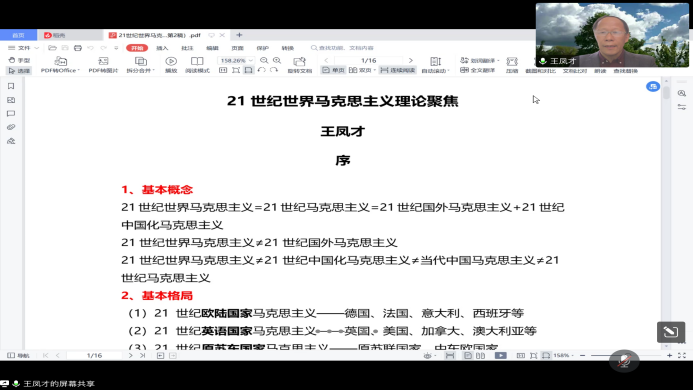Enter reading mode (阅读模式)

(197, 65)
